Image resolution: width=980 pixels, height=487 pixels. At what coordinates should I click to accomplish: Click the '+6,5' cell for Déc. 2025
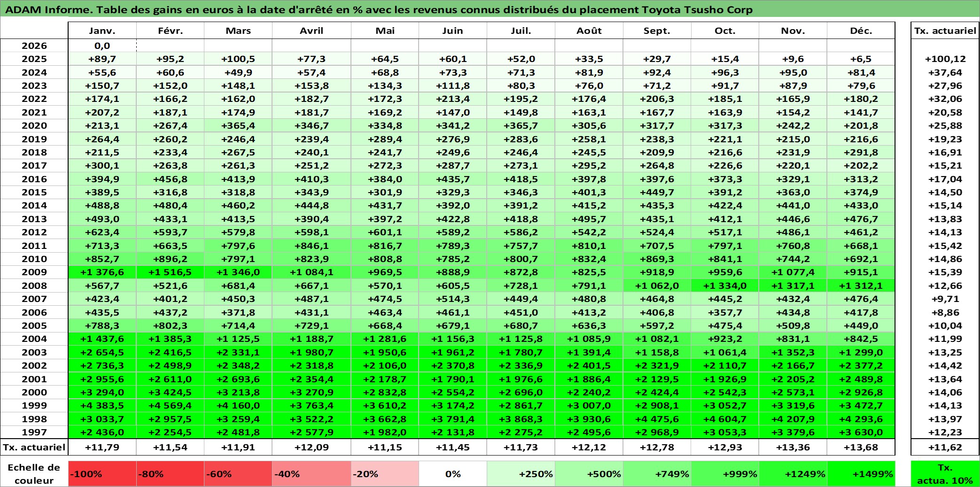pos(861,59)
